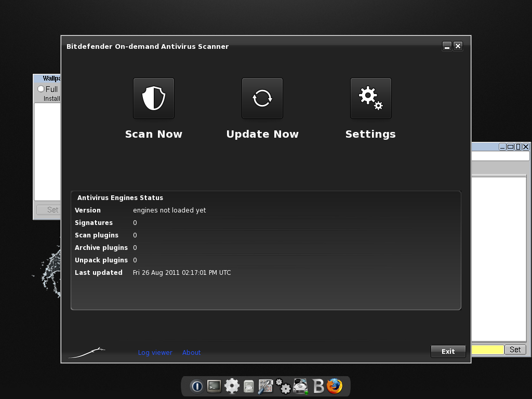The height and width of the screenshot is (399, 532).
Task: Click the 'Scan plugins' label
Action: 97,235
